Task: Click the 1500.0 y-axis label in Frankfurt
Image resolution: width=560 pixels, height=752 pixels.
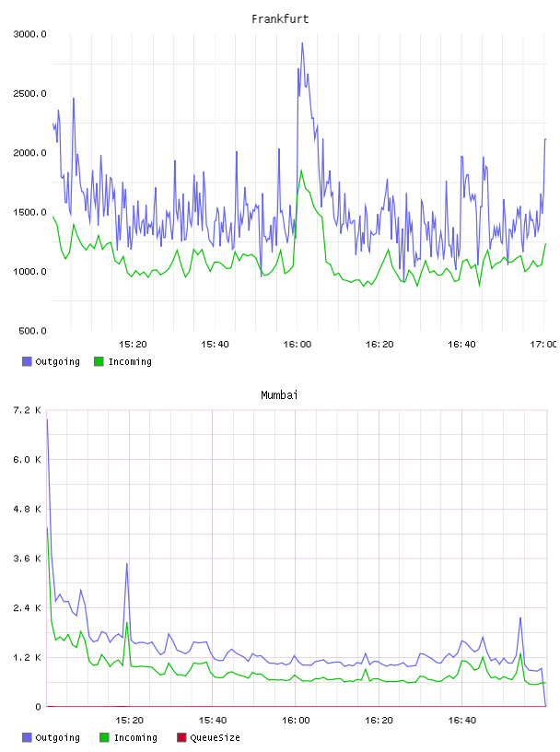Action: [x=29, y=213]
